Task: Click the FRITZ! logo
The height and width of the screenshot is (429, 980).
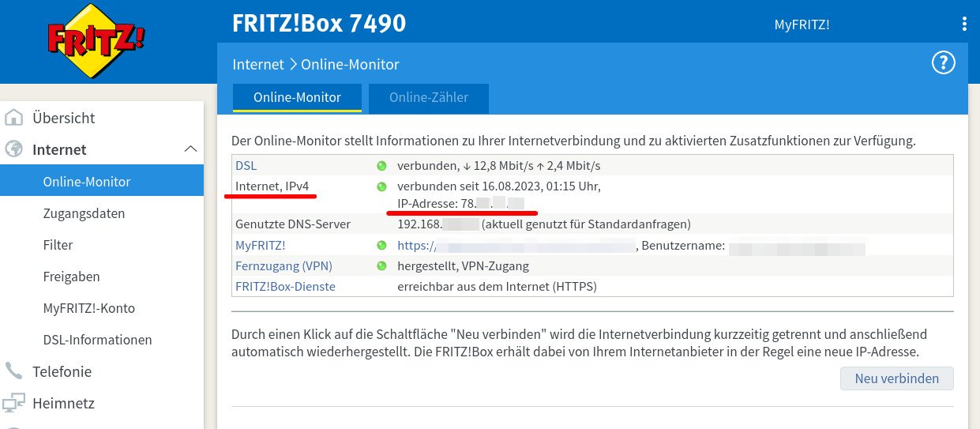Action: [x=97, y=40]
